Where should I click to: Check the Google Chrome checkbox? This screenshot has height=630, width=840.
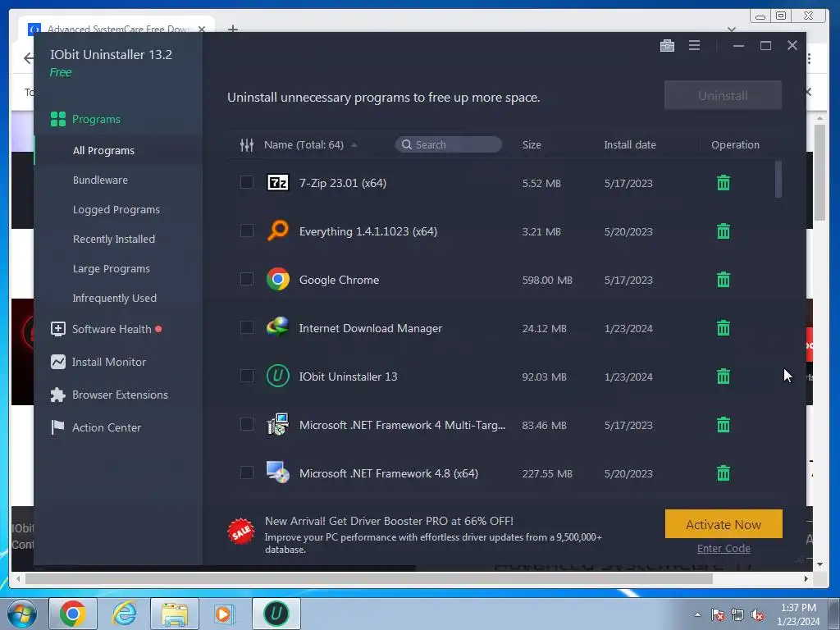[246, 279]
